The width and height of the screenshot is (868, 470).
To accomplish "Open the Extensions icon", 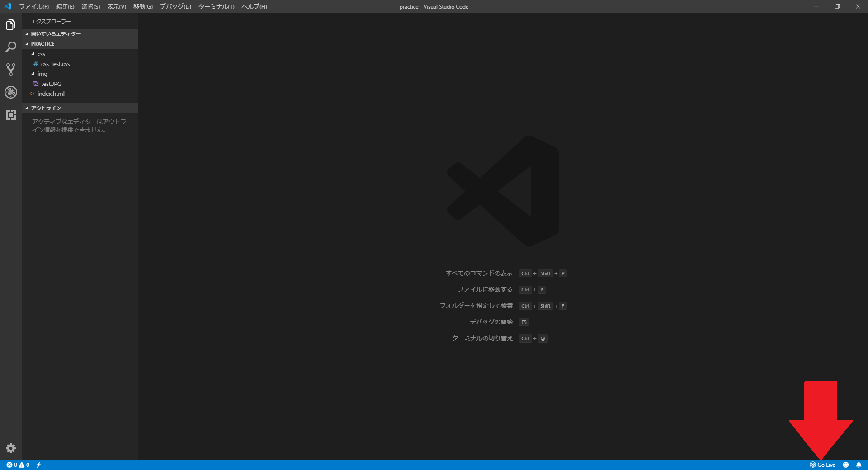I will (x=10, y=115).
